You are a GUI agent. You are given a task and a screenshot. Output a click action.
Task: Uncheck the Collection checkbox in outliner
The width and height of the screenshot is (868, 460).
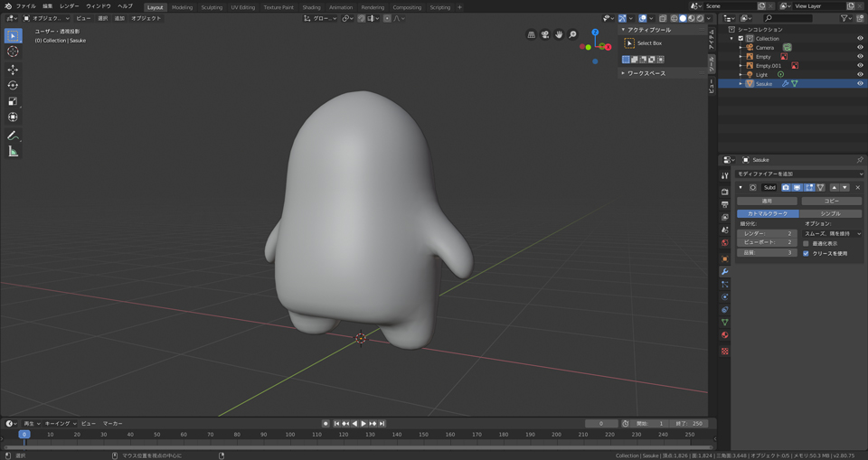(x=741, y=39)
